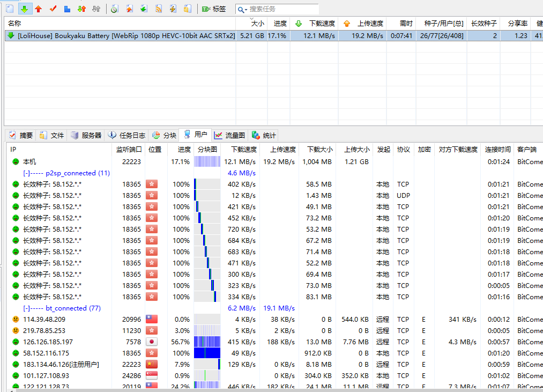543x392 pixels.
Task: Sort tasks by the 下载速度 column header
Action: (322, 24)
